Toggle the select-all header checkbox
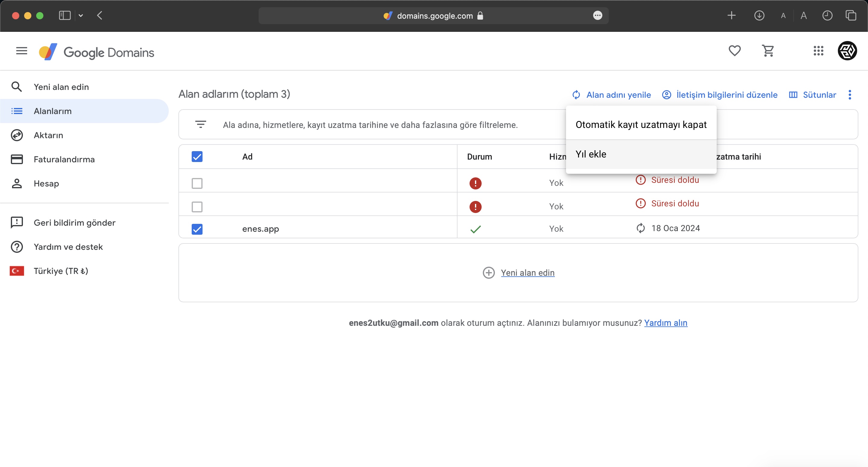This screenshot has width=868, height=467. [197, 157]
